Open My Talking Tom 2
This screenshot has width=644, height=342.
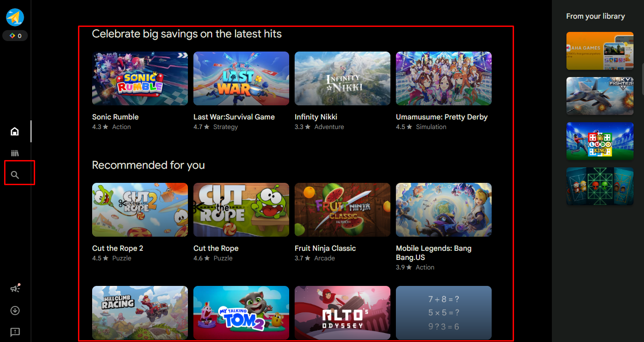coord(241,313)
